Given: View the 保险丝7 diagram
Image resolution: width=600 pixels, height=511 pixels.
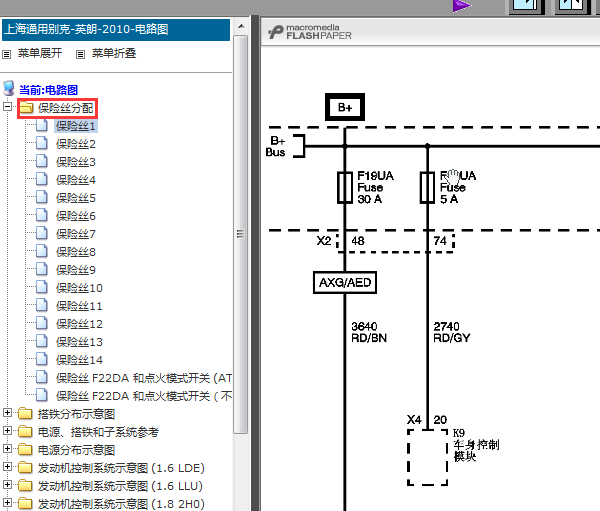Looking at the screenshot, I should 76,234.
